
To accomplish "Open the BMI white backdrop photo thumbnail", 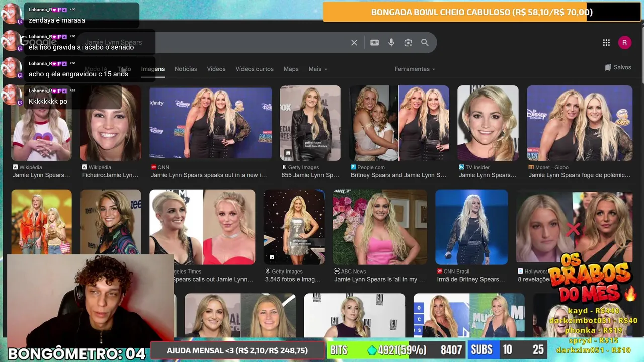I will pos(354,315).
